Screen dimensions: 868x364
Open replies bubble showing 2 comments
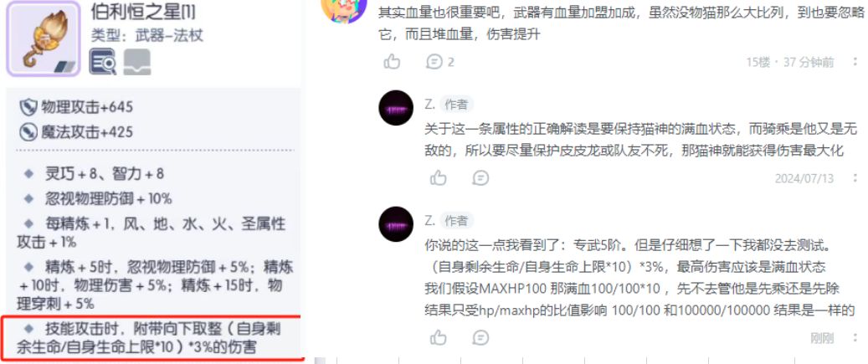440,61
